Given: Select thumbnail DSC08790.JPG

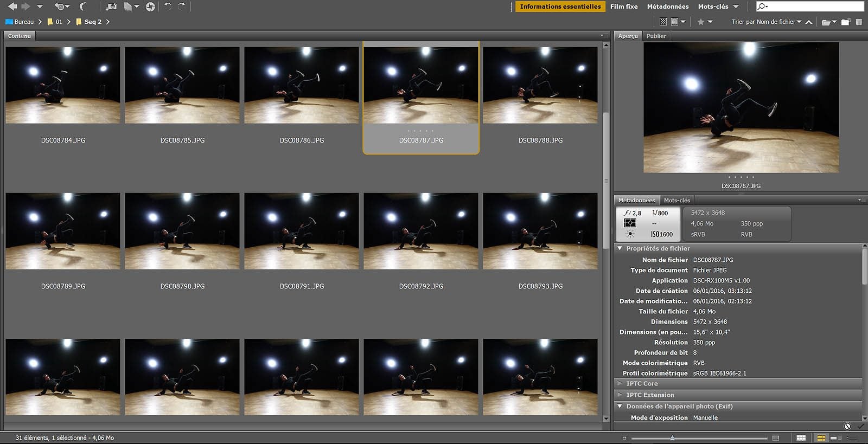Looking at the screenshot, I should coord(182,231).
